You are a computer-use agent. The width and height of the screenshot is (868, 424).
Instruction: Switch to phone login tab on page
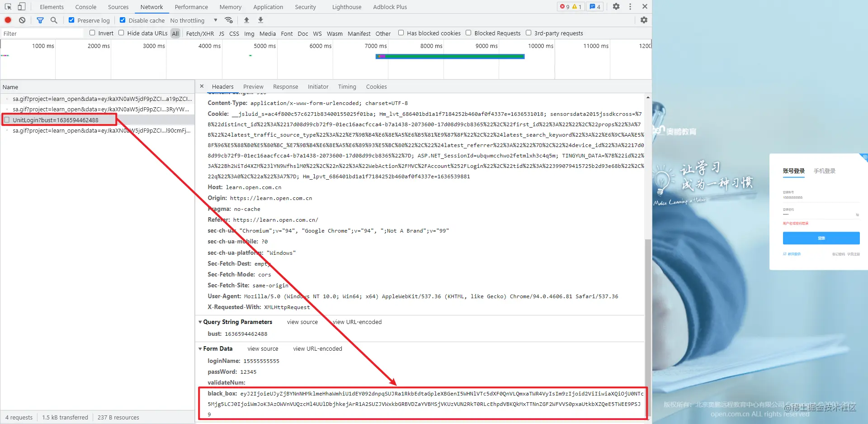click(825, 171)
